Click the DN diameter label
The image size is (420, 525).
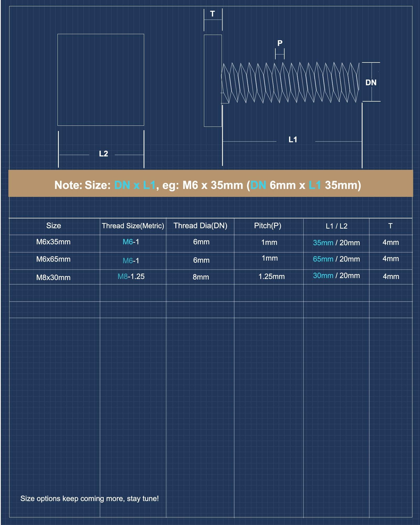click(x=371, y=83)
